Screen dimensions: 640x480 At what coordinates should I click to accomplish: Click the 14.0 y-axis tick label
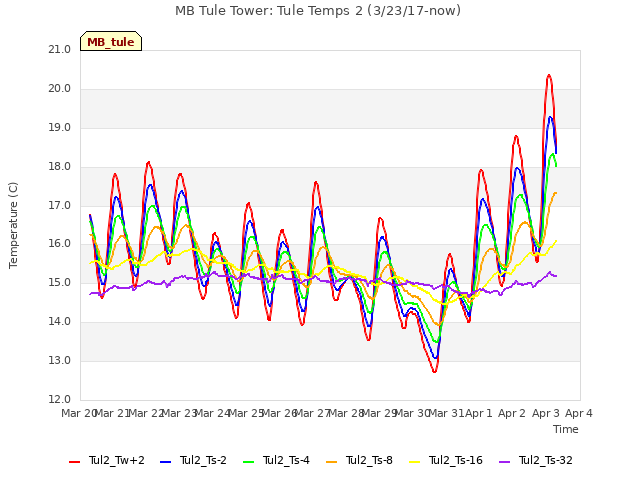pyautogui.click(x=60, y=322)
